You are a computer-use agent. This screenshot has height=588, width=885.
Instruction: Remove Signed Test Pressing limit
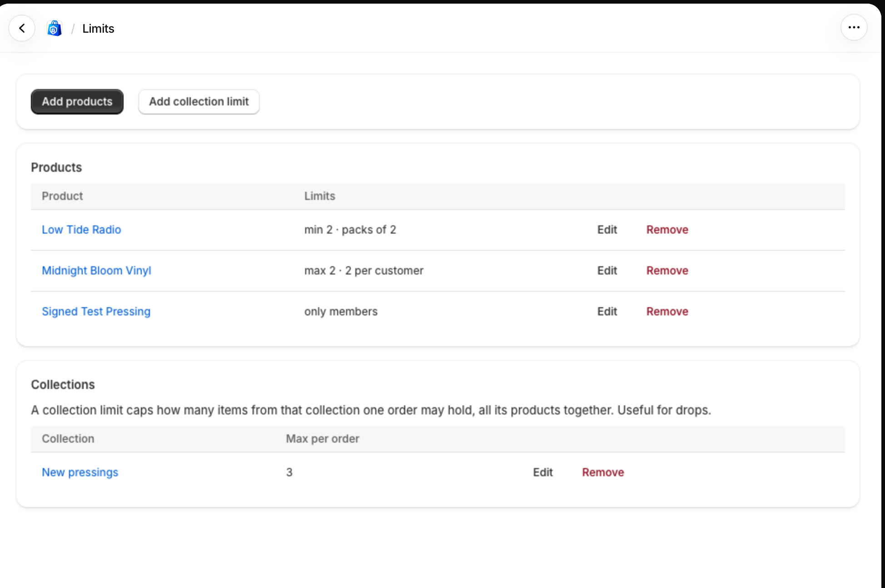click(667, 311)
